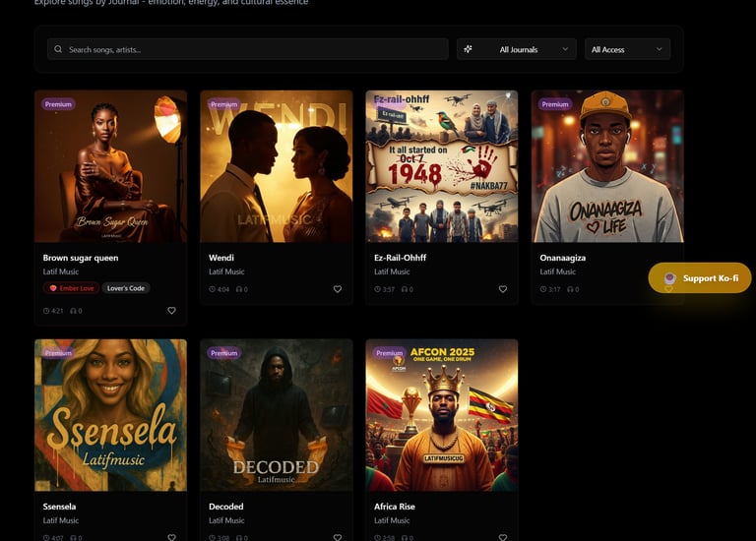Viewport: 756px width, 541px height.
Task: Click the Premium badge on Ssensela
Action: tap(58, 353)
